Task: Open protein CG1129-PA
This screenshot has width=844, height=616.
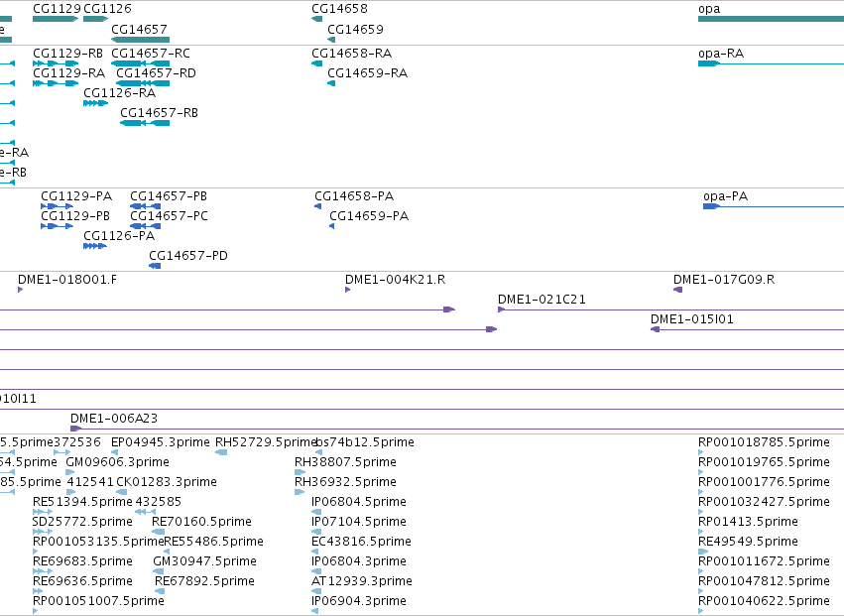Action: [x=76, y=196]
